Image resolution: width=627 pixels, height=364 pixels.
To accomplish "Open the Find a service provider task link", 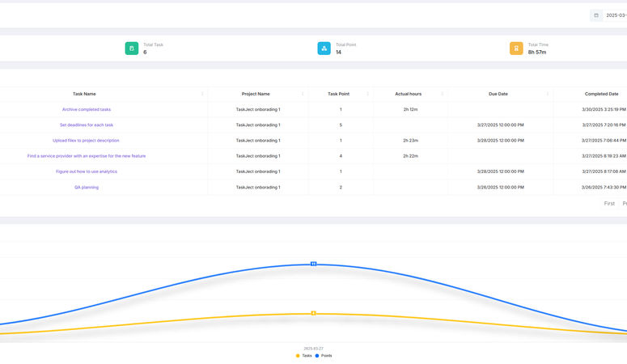I will 87,156.
